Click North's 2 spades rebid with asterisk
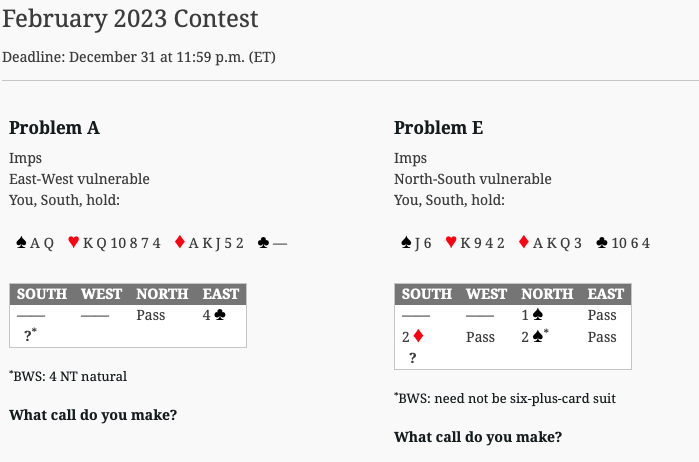 point(535,336)
